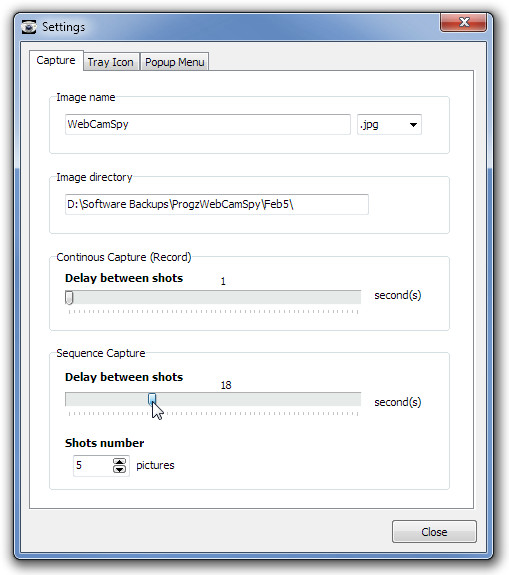The width and height of the screenshot is (509, 575).
Task: Click the Continuous Capture delay slider thumb
Action: 69,297
